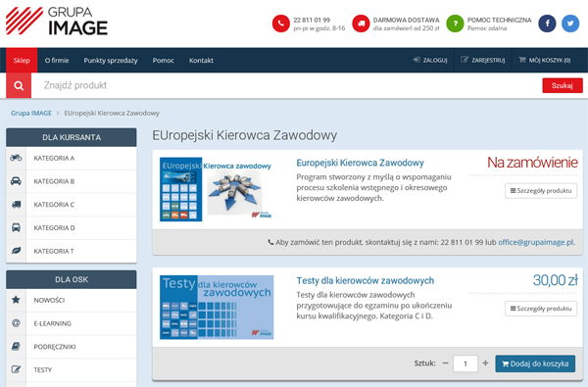
Task: Click the Grupa IMAGE breadcrumb link
Action: point(31,113)
